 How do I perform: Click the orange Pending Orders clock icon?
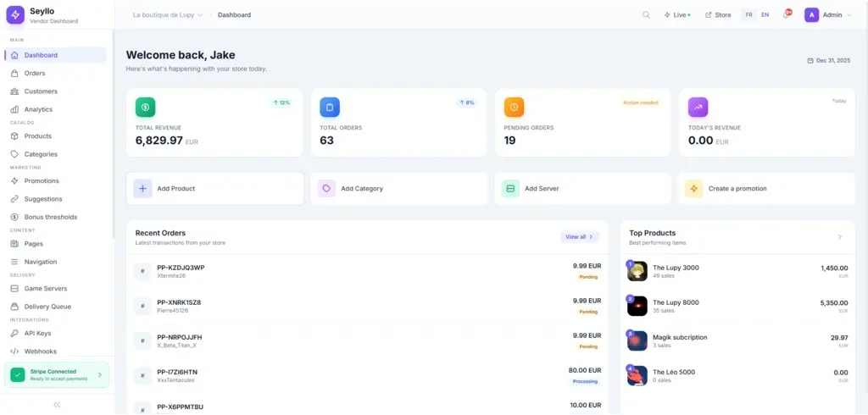(x=514, y=108)
